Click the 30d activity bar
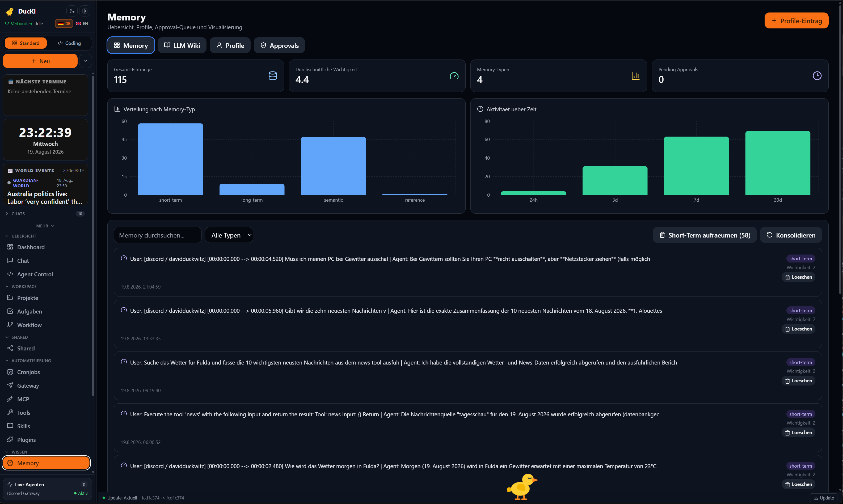This screenshot has height=504, width=843. [778, 163]
